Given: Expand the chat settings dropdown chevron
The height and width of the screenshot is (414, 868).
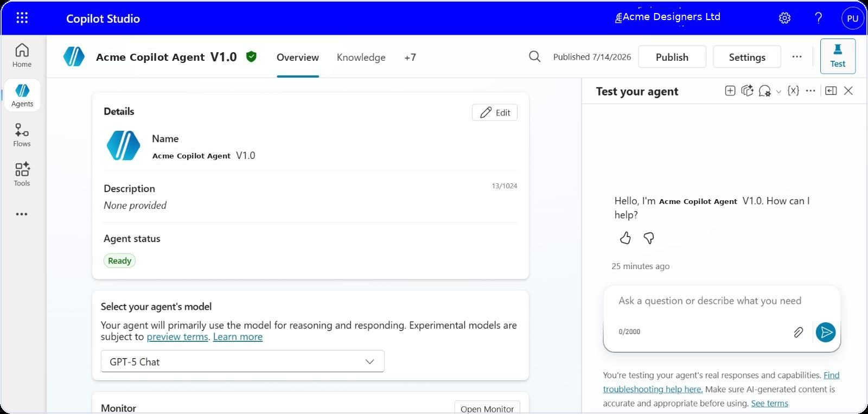Looking at the screenshot, I should (778, 92).
